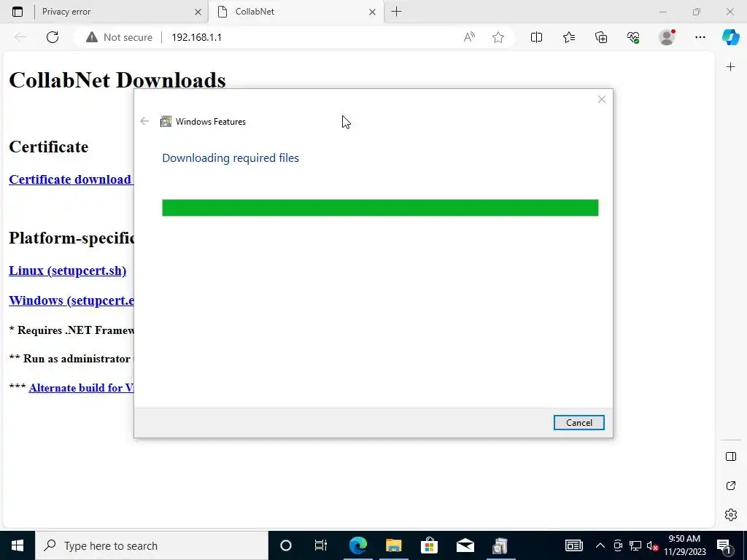The height and width of the screenshot is (560, 747).
Task: Open Mail app from taskbar
Action: tap(465, 545)
